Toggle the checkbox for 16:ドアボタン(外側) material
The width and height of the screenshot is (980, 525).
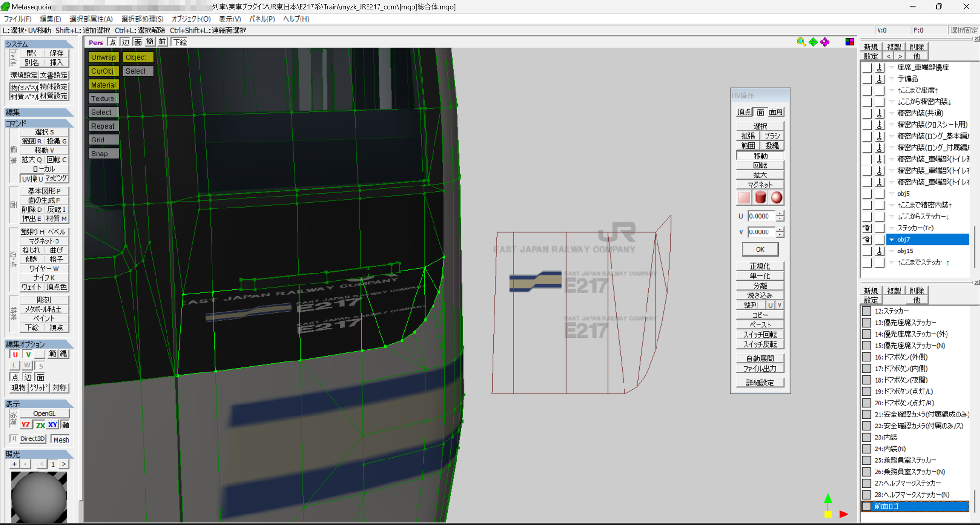866,357
